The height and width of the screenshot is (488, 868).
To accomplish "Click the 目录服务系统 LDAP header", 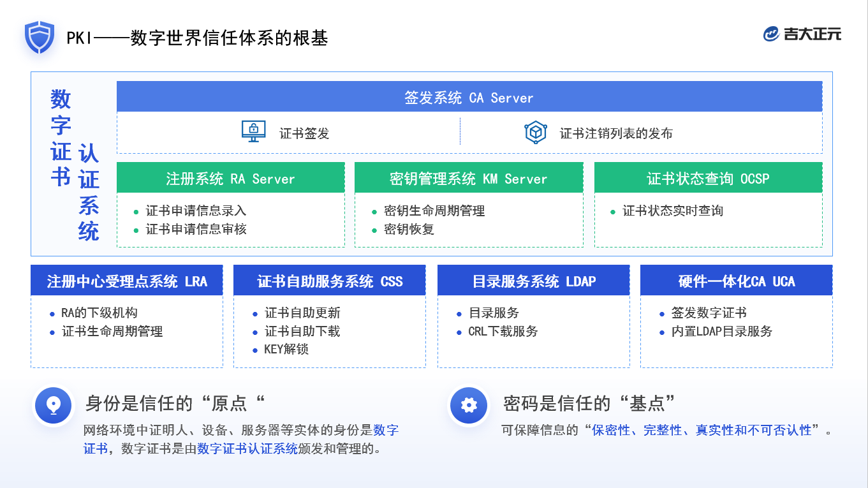I will 533,281.
